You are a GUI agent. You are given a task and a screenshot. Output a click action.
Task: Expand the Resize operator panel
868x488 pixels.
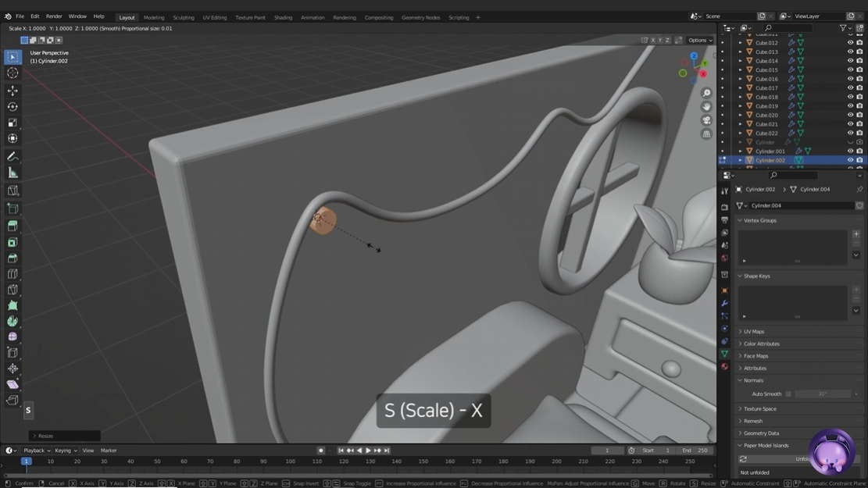64,436
